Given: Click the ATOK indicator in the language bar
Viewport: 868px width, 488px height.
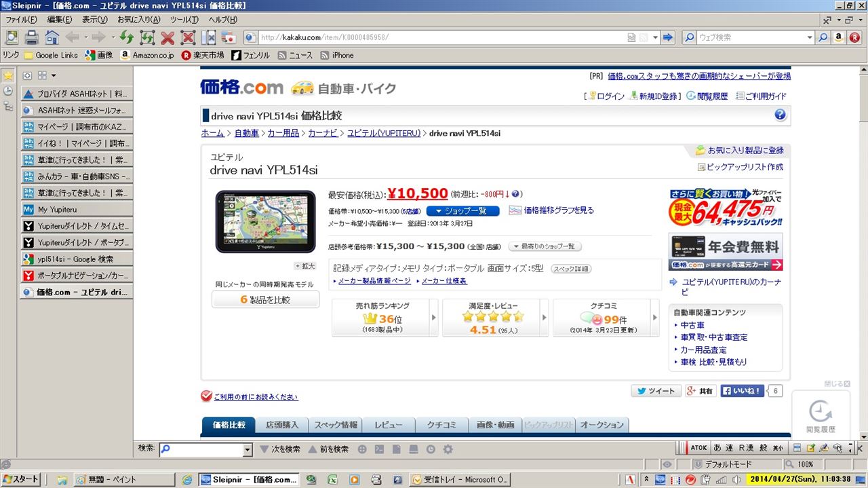Looking at the screenshot, I should 698,448.
